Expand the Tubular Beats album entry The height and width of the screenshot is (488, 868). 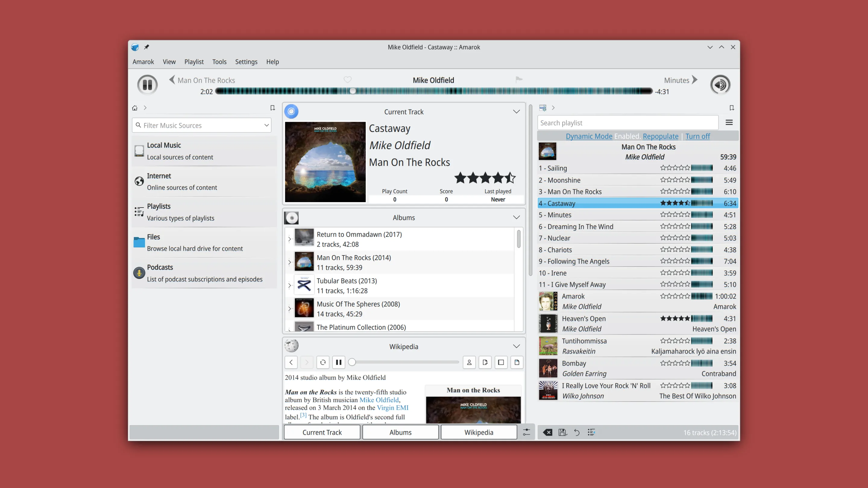(290, 285)
